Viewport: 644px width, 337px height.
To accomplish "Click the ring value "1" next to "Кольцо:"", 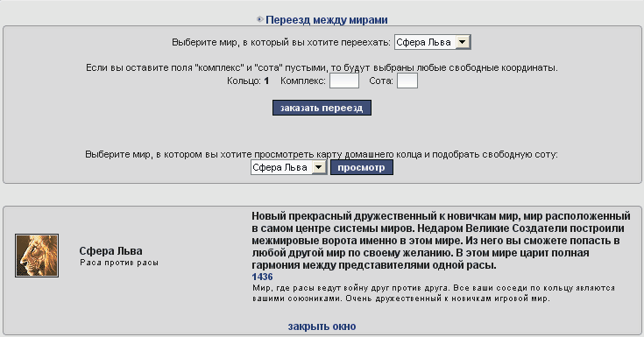I will (x=266, y=81).
